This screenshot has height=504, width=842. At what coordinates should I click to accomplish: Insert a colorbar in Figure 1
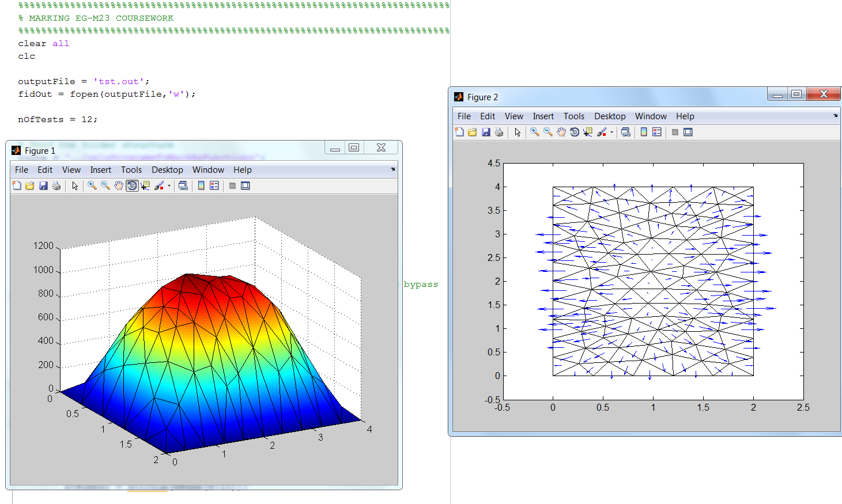[x=201, y=185]
